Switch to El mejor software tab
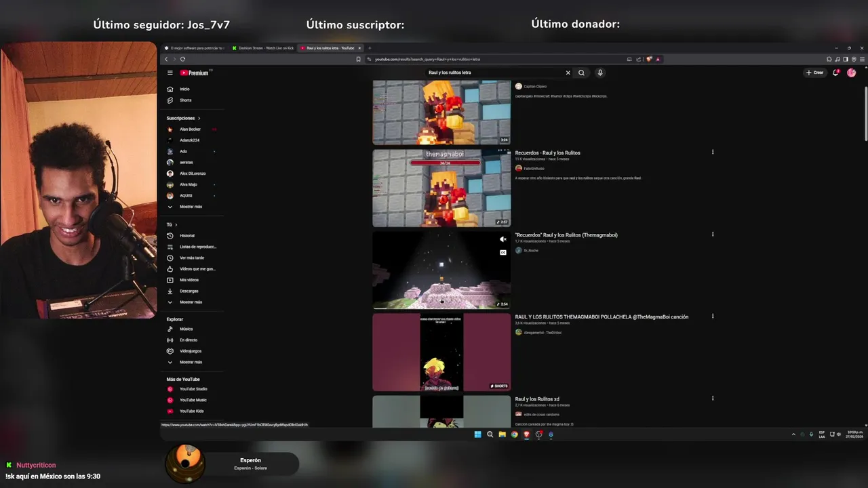The height and width of the screenshot is (488, 868). (x=194, y=48)
